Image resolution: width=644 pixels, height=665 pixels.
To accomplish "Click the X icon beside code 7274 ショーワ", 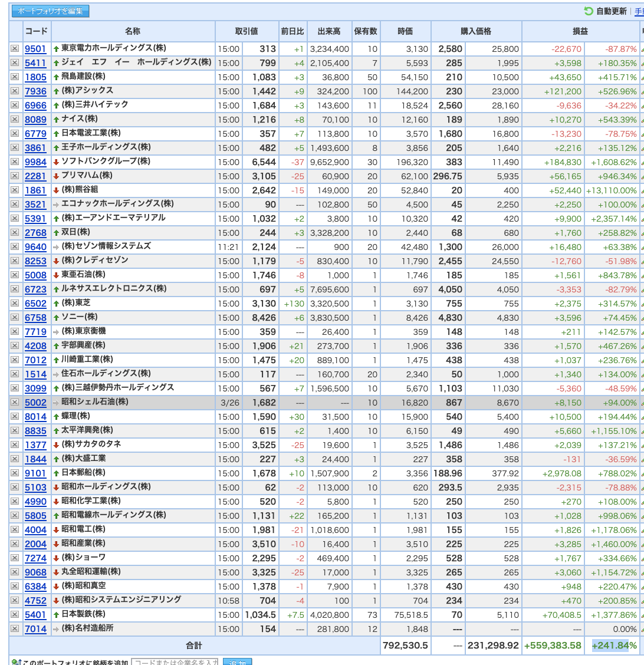I will [x=15, y=558].
